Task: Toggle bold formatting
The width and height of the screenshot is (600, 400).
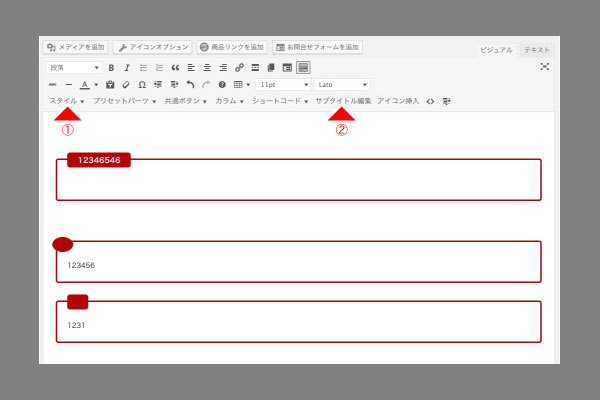Action: 111,68
